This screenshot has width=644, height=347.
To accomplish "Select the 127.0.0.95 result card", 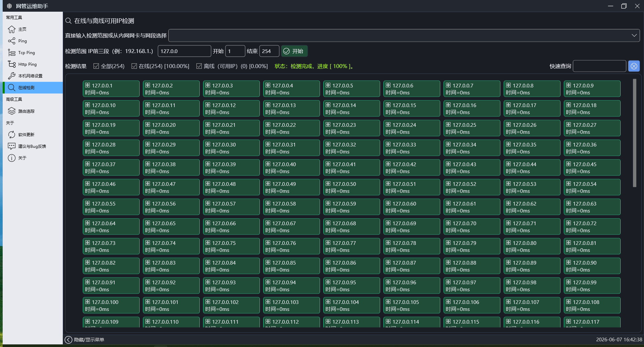I will click(351, 286).
